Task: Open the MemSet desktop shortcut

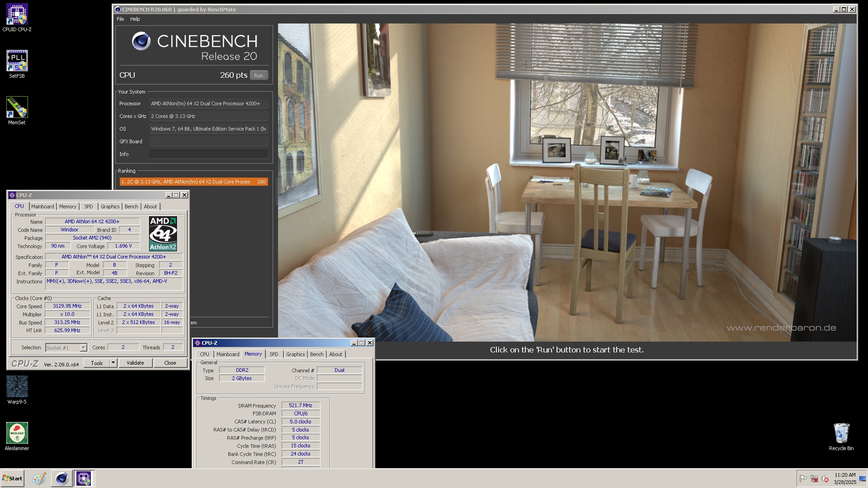Action: click(x=17, y=111)
